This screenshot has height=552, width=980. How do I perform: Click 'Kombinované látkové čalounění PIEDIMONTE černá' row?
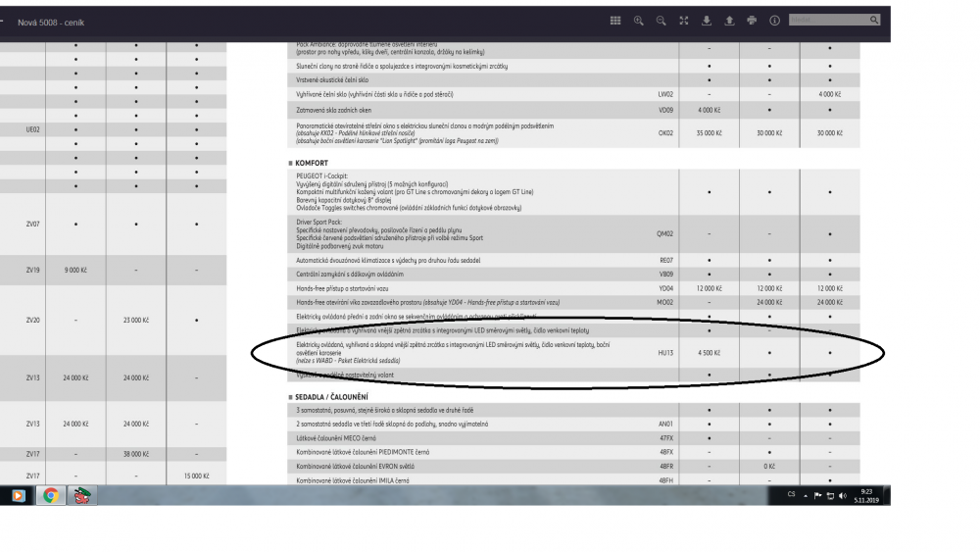point(363,453)
